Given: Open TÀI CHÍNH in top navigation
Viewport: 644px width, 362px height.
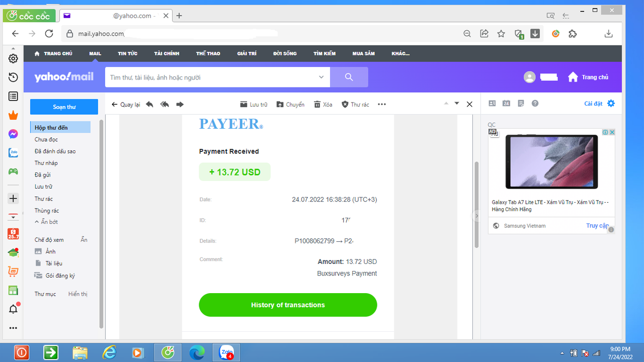Looking at the screenshot, I should click(x=167, y=53).
